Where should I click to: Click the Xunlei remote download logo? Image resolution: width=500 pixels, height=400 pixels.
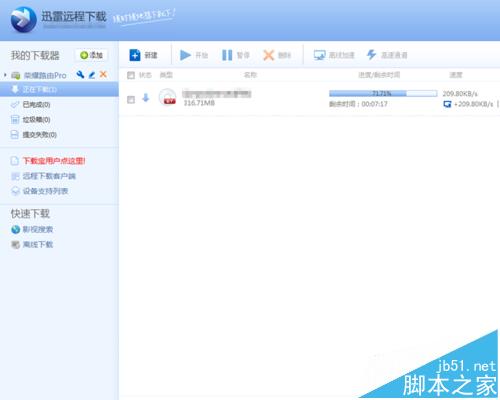(x=24, y=20)
